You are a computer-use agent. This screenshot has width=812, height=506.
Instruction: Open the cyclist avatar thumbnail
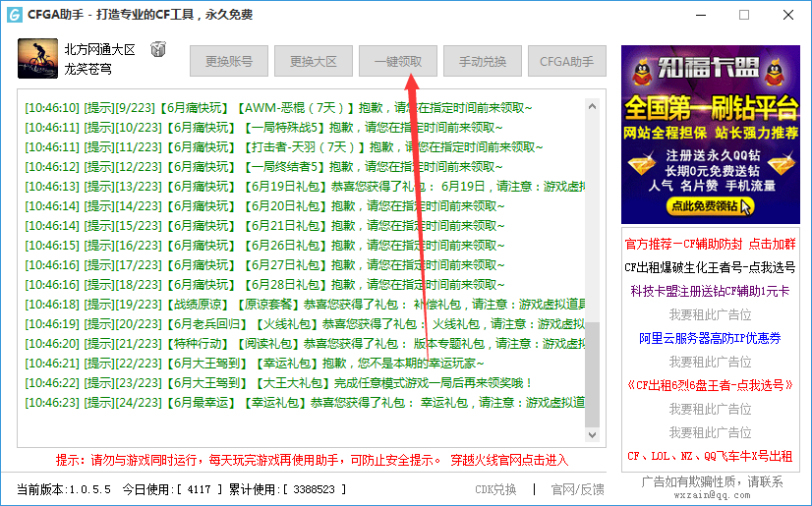(37, 59)
